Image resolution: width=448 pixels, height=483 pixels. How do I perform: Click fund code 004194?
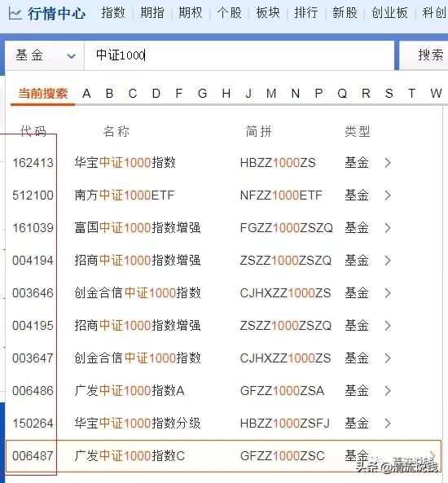(33, 261)
